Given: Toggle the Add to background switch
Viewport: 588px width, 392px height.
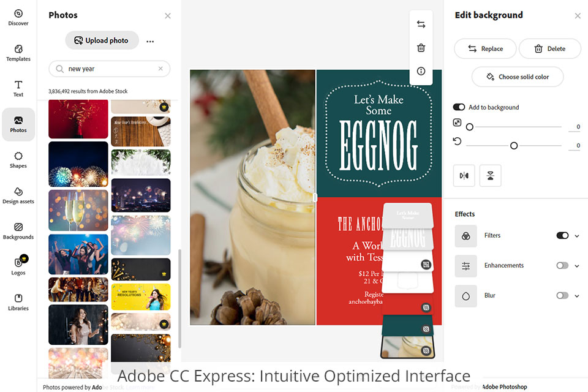Looking at the screenshot, I should (459, 107).
